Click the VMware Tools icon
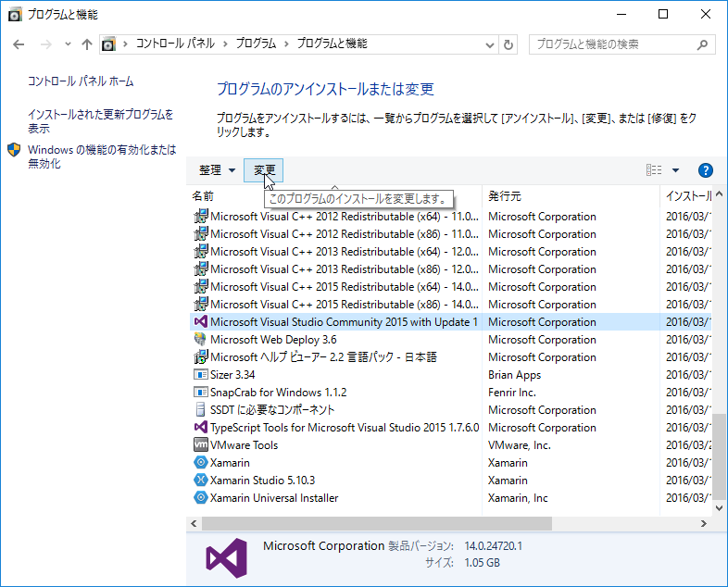 (201, 444)
